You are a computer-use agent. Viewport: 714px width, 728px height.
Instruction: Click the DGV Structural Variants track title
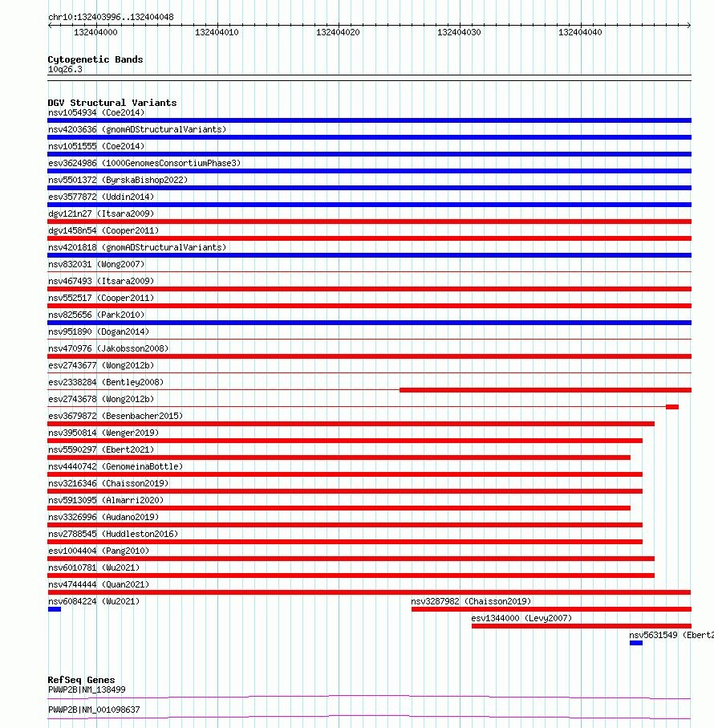point(112,103)
